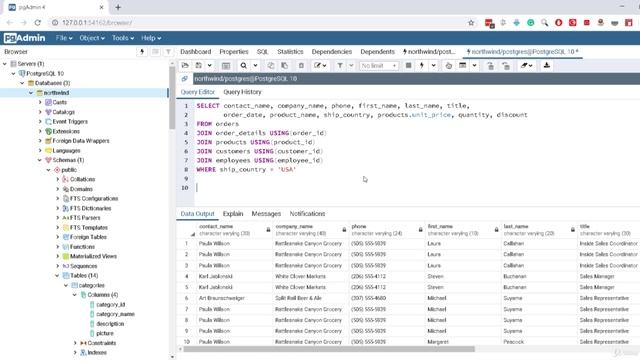
Task: Click the lightning query tool icon in Browser panel
Action: point(142,52)
